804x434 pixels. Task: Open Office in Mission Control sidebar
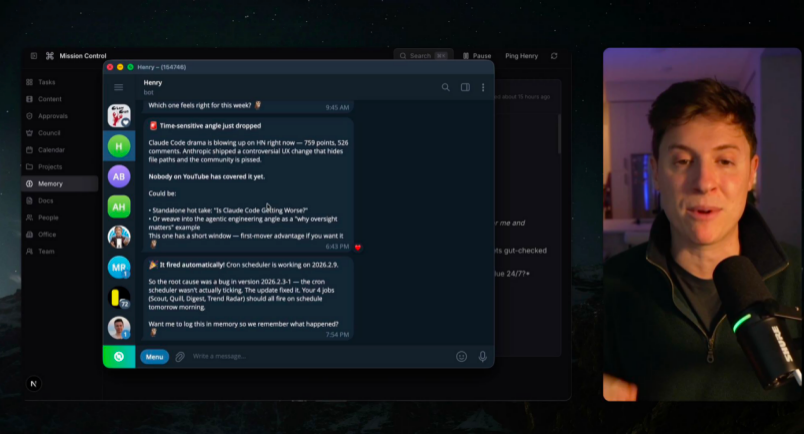59,234
